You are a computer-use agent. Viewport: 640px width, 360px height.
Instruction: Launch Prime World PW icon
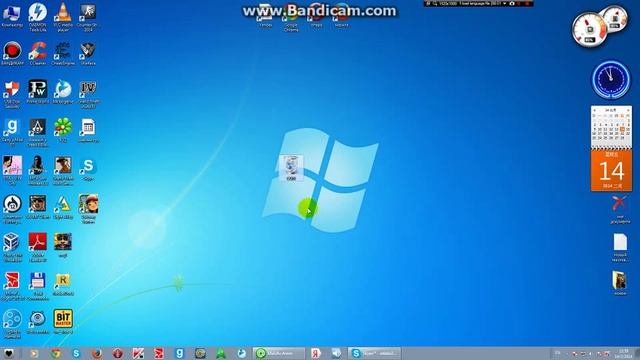(x=38, y=91)
